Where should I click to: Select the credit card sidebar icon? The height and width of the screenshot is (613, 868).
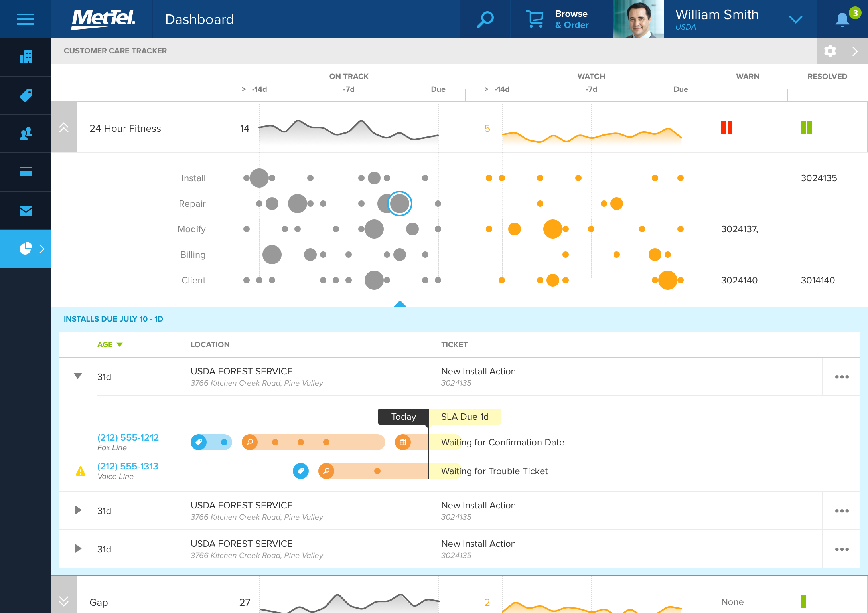(x=26, y=172)
